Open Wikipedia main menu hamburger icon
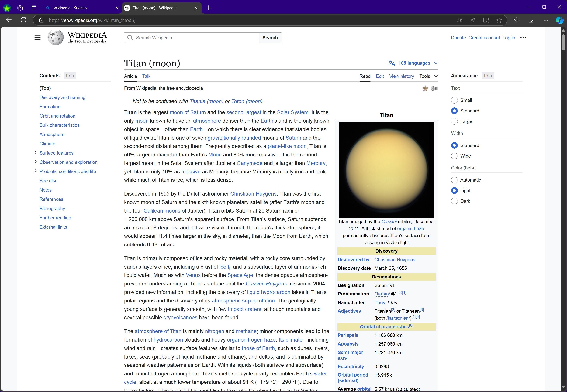The image size is (567, 392). pyautogui.click(x=37, y=38)
